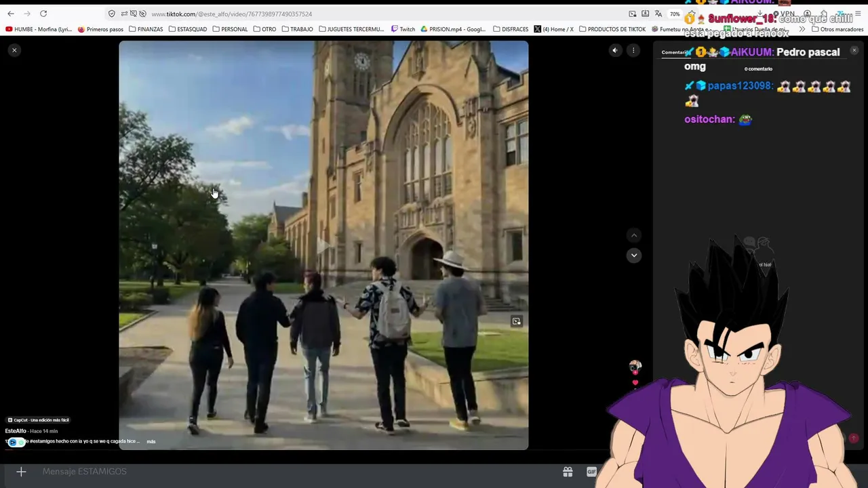The width and height of the screenshot is (868, 488).
Task: Click the plus attachment button
Action: click(21, 472)
